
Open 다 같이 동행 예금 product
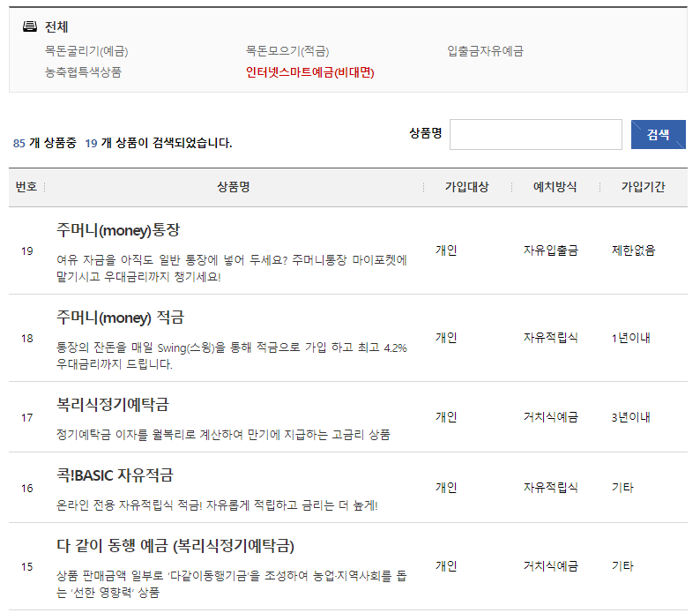click(175, 546)
